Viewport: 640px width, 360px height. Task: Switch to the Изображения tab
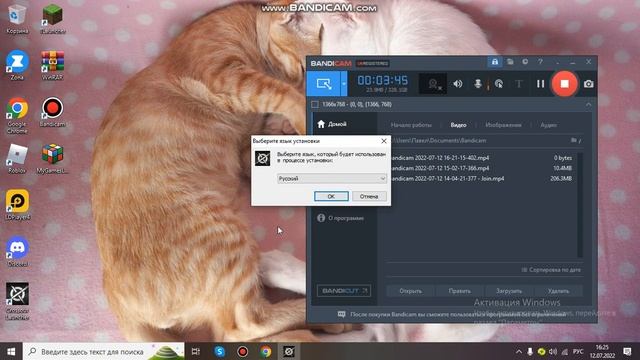(x=503, y=125)
